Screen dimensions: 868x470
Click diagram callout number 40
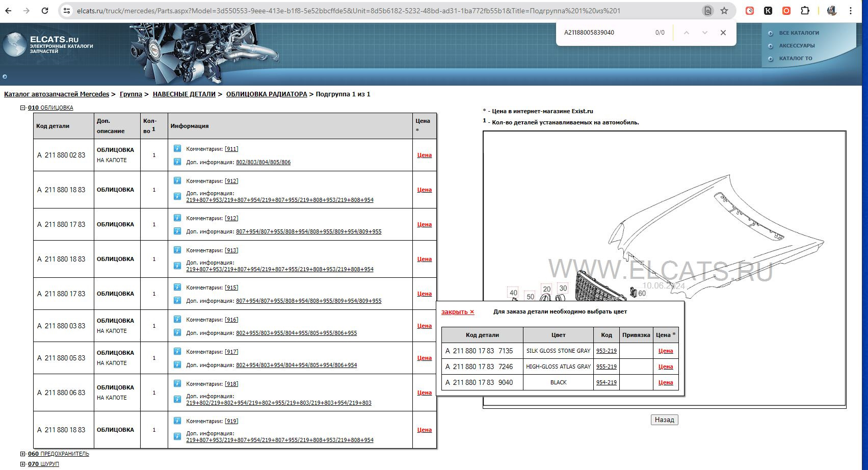coord(513,293)
